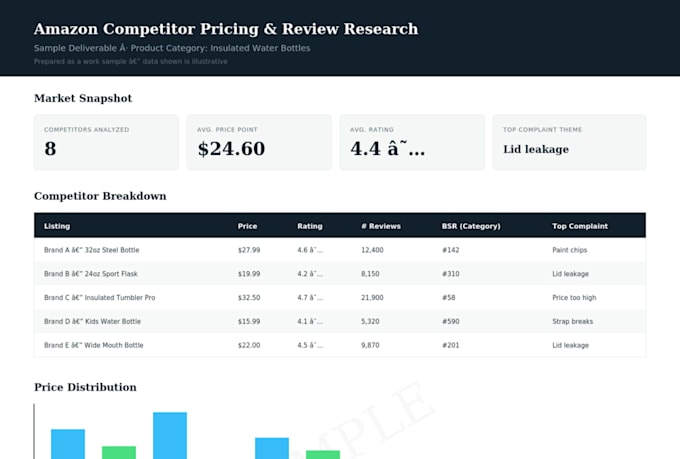Click the 4.7 rating cell
680x459 pixels.
[310, 298]
